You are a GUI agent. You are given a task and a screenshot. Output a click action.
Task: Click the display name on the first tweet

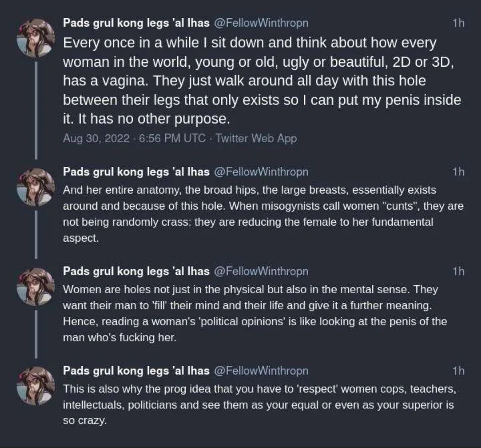(136, 23)
